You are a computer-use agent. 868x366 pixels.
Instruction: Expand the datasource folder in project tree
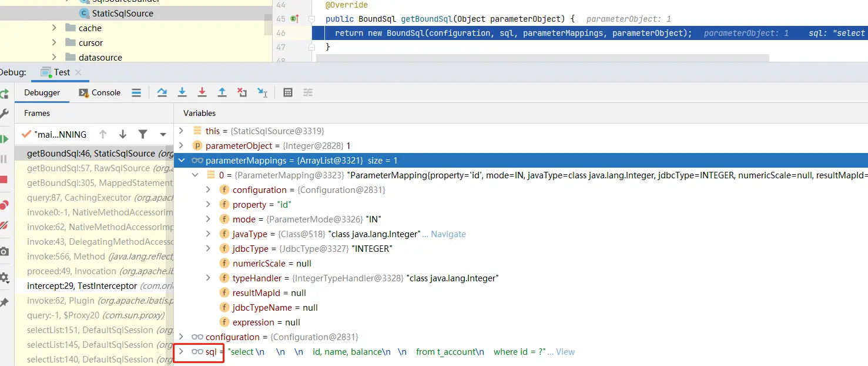(55, 57)
